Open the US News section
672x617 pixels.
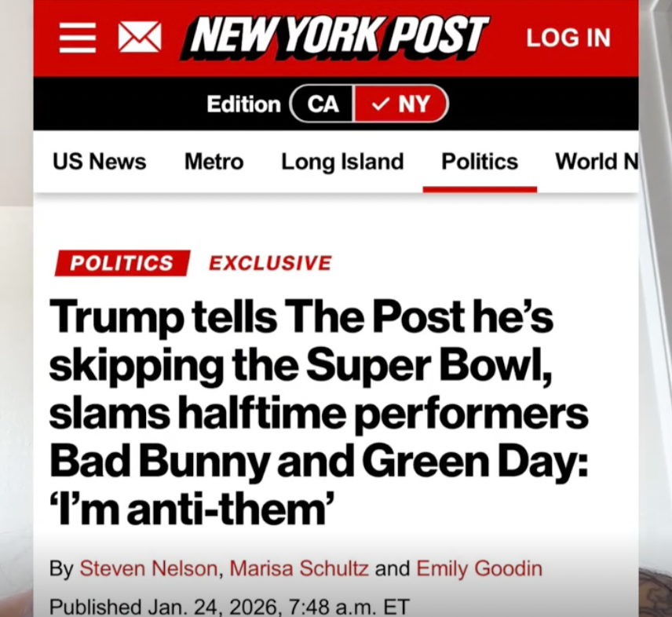99,162
